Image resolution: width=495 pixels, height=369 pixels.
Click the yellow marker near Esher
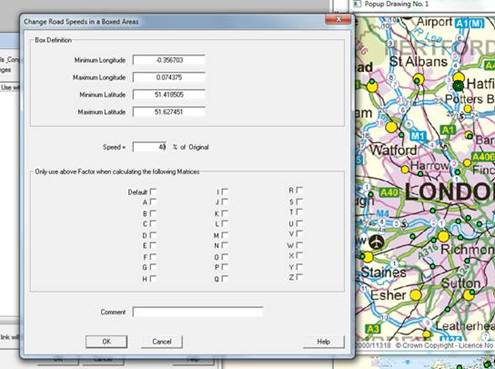click(x=415, y=295)
